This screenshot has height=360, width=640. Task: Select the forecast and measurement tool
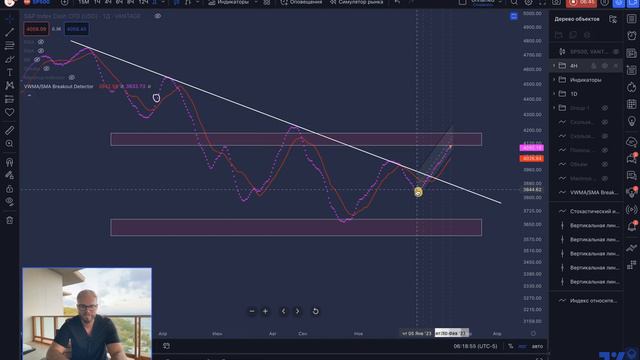pyautogui.click(x=9, y=99)
